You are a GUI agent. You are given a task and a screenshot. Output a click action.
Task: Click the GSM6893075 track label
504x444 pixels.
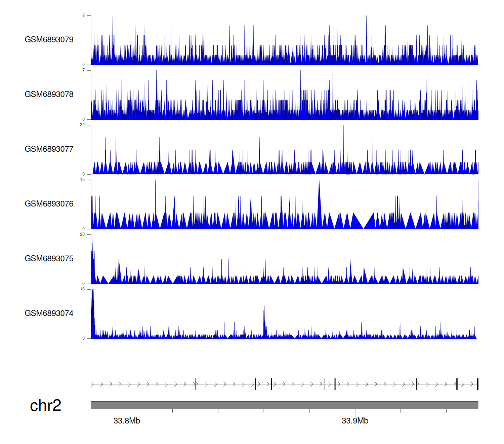tap(49, 259)
